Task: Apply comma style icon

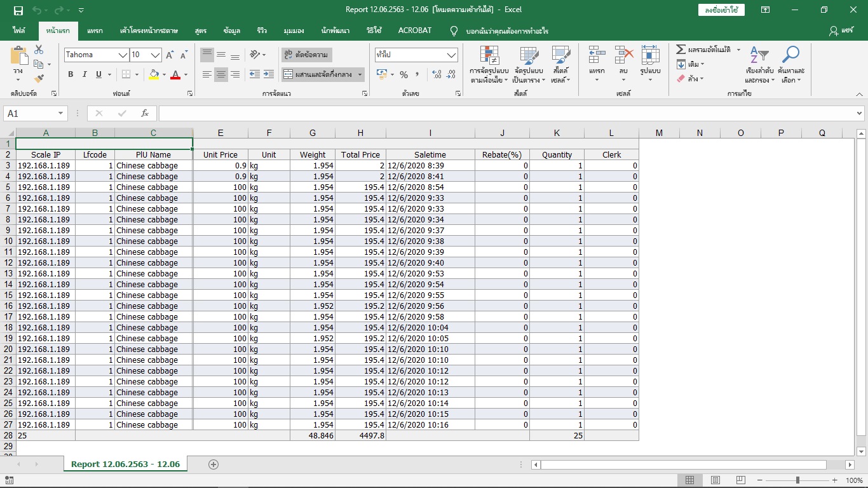Action: (417, 74)
